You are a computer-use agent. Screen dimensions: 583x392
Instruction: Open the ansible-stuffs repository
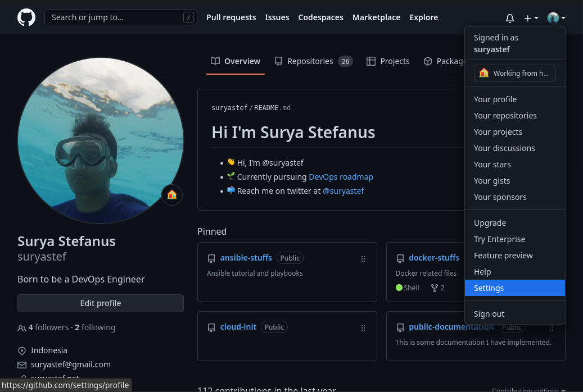(246, 258)
